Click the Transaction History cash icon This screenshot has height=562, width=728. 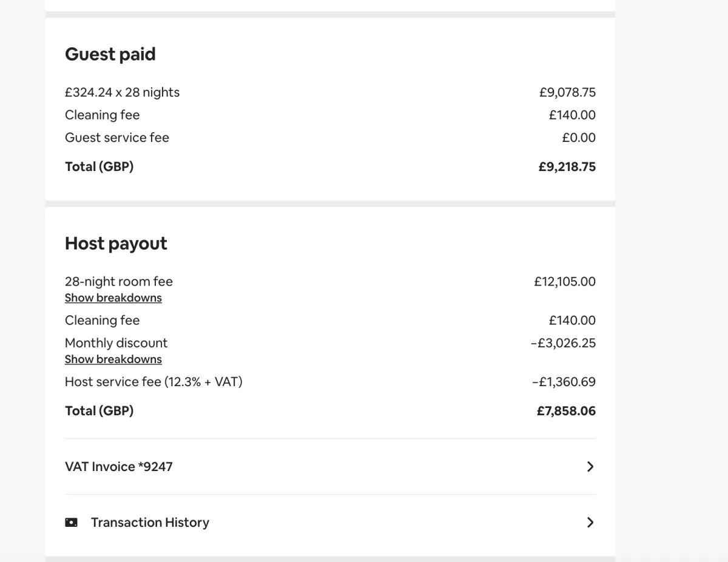[72, 523]
